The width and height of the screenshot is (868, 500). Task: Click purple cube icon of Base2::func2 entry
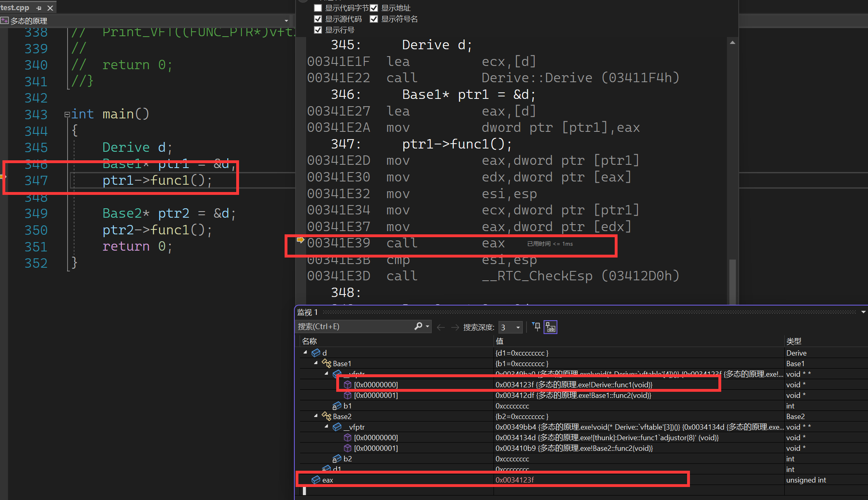point(348,448)
